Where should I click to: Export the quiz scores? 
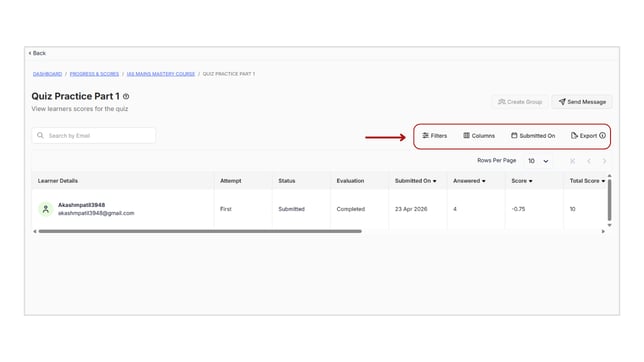click(x=584, y=136)
